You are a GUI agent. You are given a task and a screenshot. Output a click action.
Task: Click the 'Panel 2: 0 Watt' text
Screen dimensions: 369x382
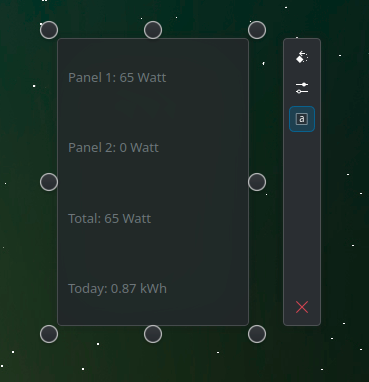[x=113, y=148]
